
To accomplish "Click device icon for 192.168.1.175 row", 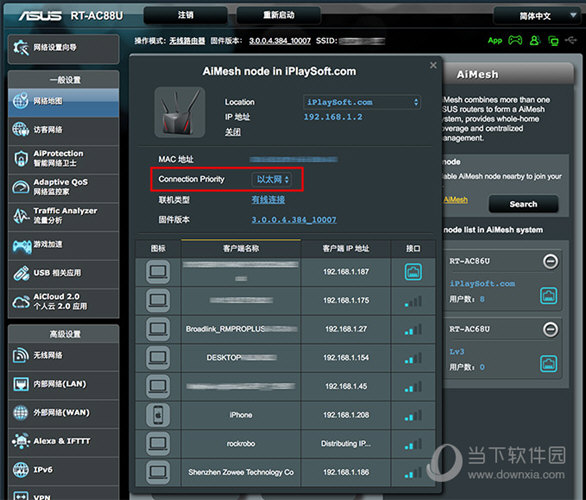I will (x=158, y=300).
